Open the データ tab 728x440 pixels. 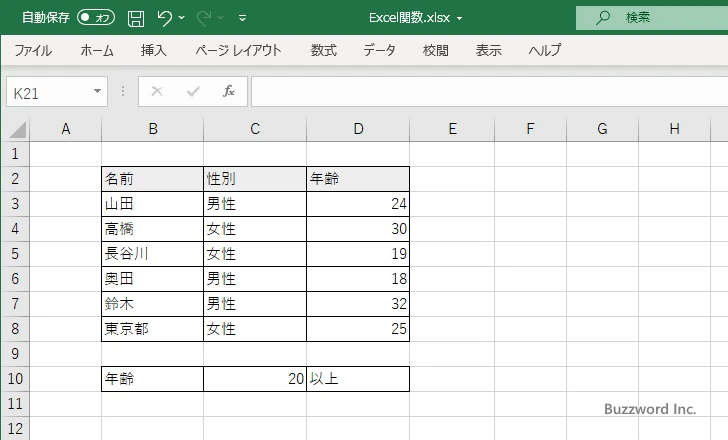(x=379, y=50)
